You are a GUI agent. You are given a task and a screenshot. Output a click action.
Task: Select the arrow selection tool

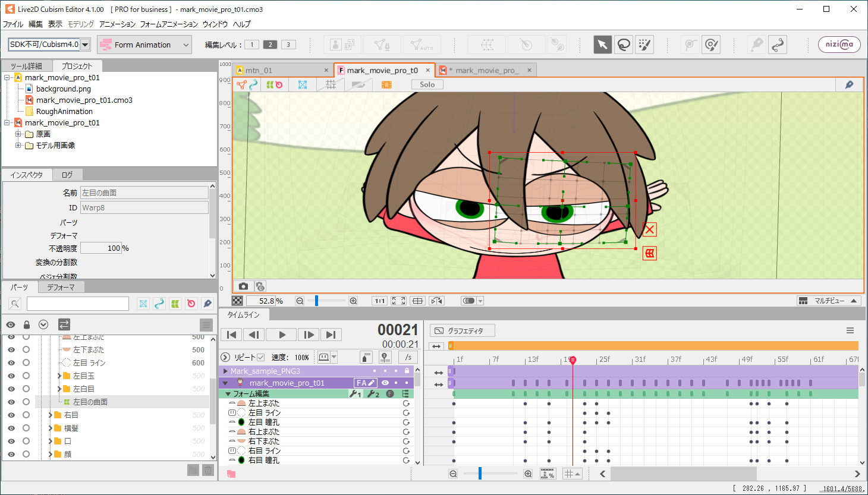pyautogui.click(x=602, y=45)
